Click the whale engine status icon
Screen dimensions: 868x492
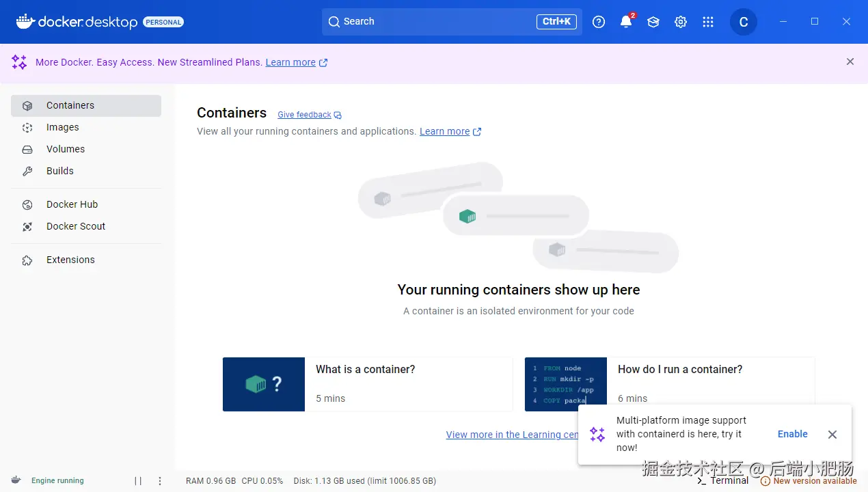[16, 480]
